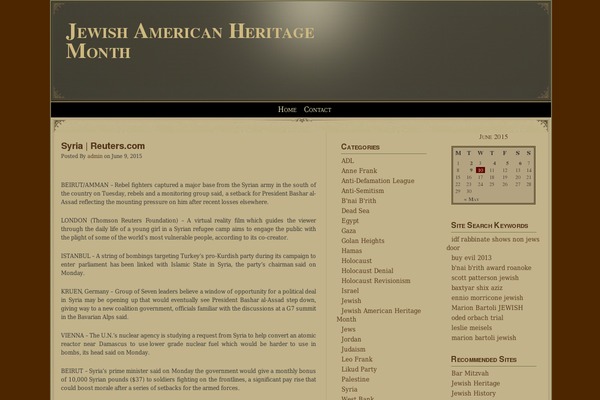Open the Dead Sea category
This screenshot has height=400, width=600.
[x=355, y=211]
